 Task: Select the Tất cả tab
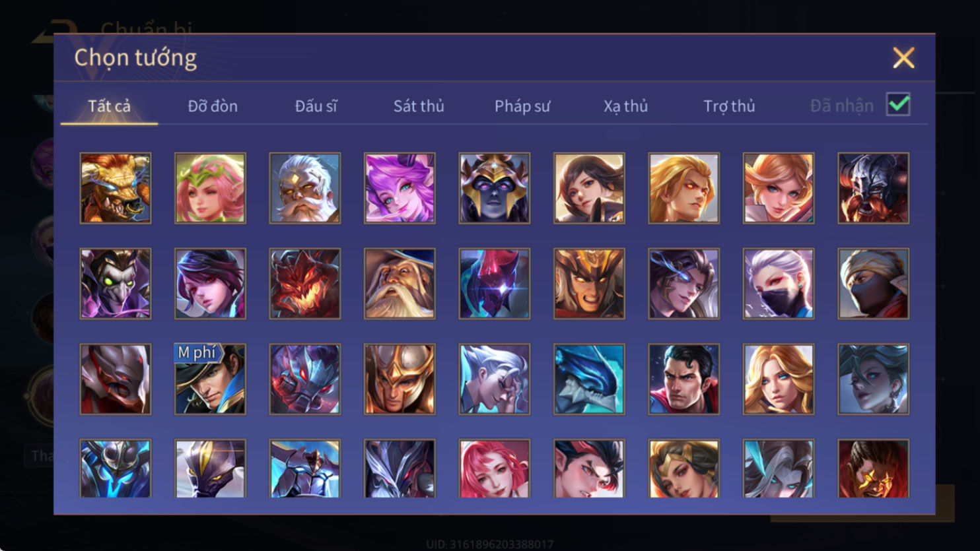pyautogui.click(x=110, y=106)
